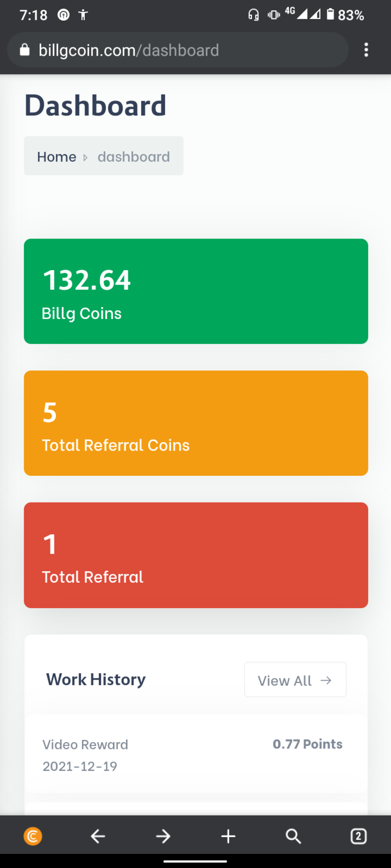The image size is (391, 868).
Task: Click the View All button
Action: point(295,680)
